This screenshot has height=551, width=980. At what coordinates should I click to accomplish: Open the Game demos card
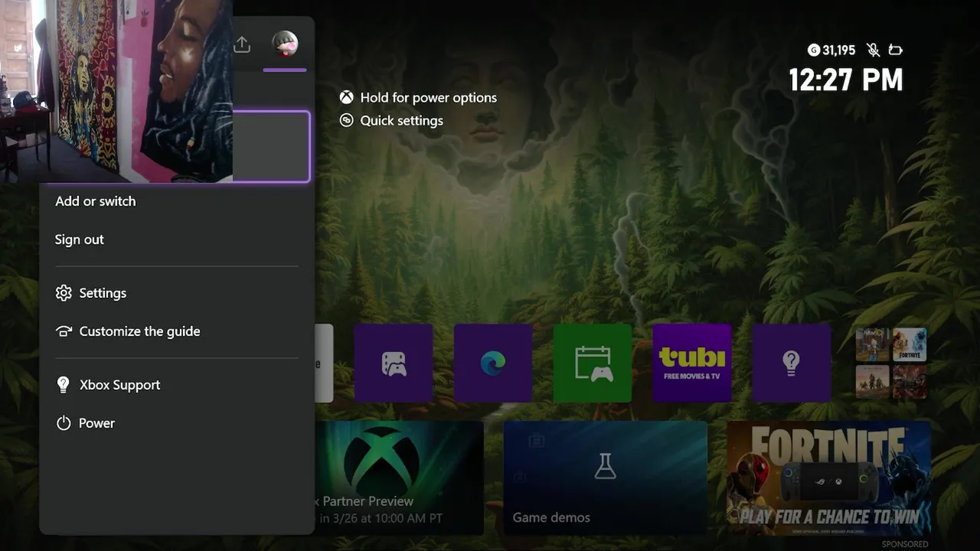[x=606, y=477]
